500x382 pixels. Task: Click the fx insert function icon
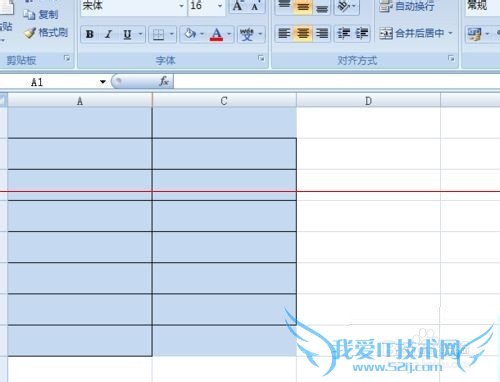(x=164, y=81)
